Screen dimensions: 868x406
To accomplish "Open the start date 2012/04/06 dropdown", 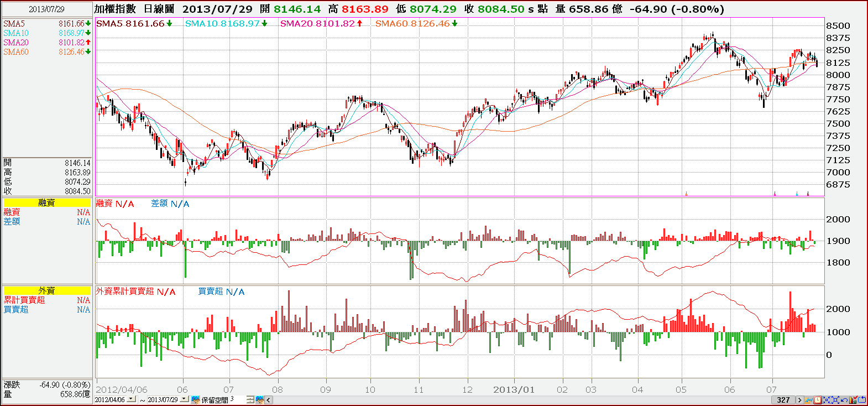I will [x=131, y=399].
